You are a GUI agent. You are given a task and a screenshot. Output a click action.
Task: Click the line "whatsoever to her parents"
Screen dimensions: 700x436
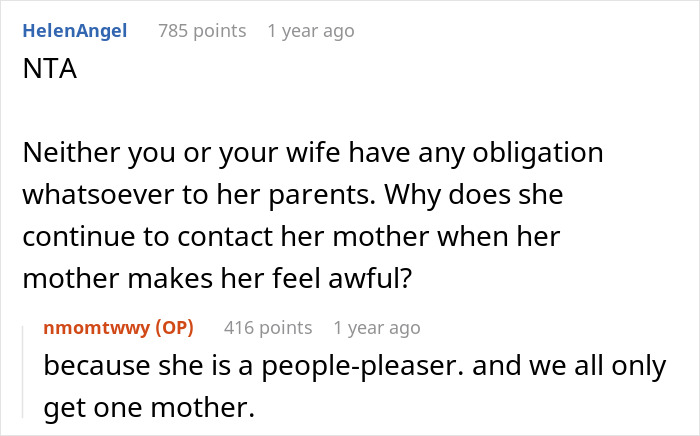[x=293, y=195]
